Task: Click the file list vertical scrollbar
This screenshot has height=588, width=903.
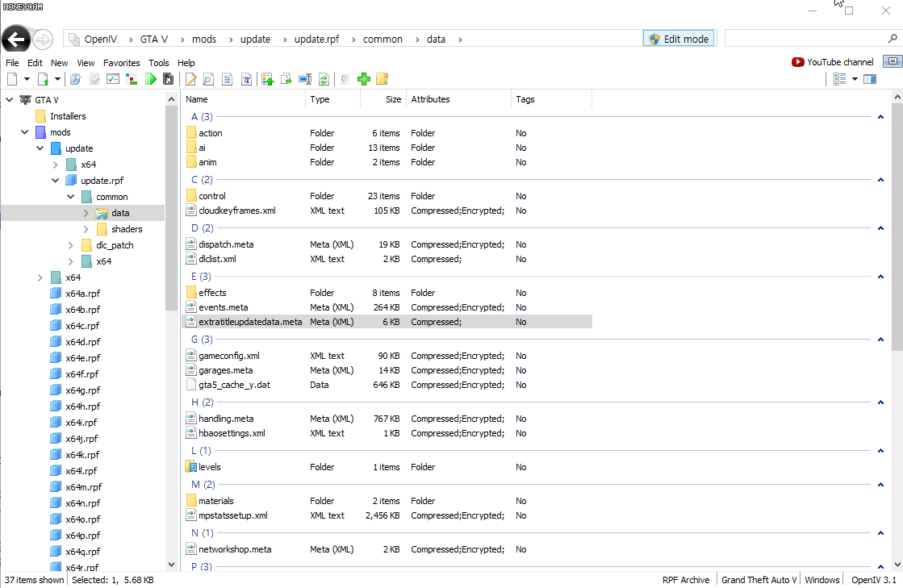Action: pos(897,227)
